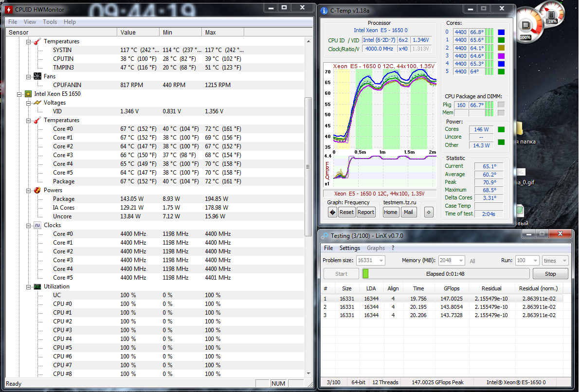580x392 pixels.
Task: Open the Memory (MiB) dropdown in LinX
Action: 461,261
